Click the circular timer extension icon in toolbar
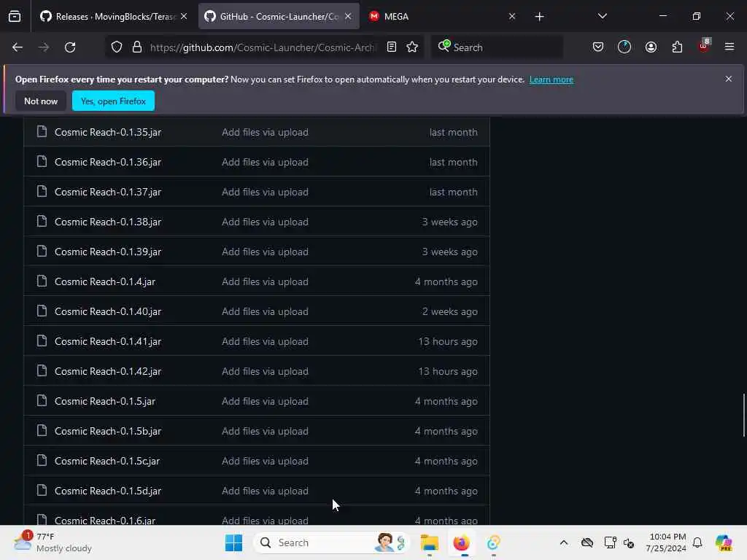Viewport: 747px width, 560px height. tap(624, 47)
